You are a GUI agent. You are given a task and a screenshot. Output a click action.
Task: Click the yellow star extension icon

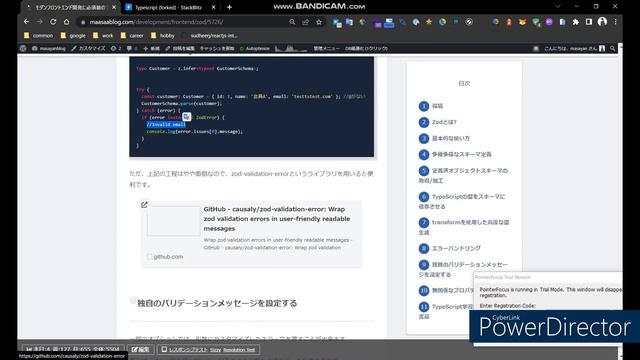click(429, 22)
